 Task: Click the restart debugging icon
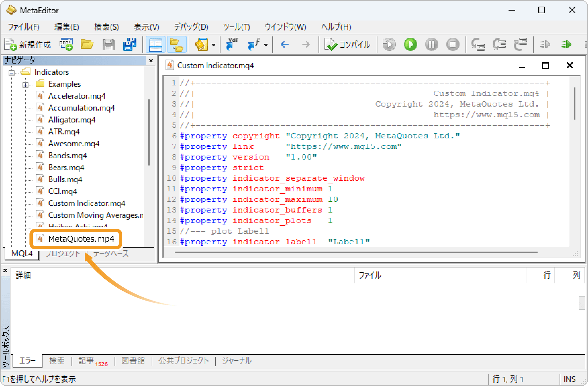(x=389, y=44)
